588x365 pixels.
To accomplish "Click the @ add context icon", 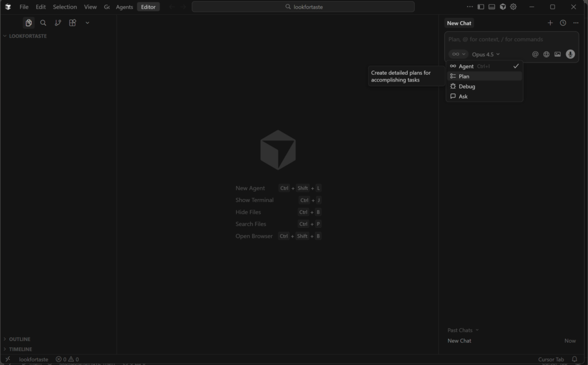I will point(535,55).
